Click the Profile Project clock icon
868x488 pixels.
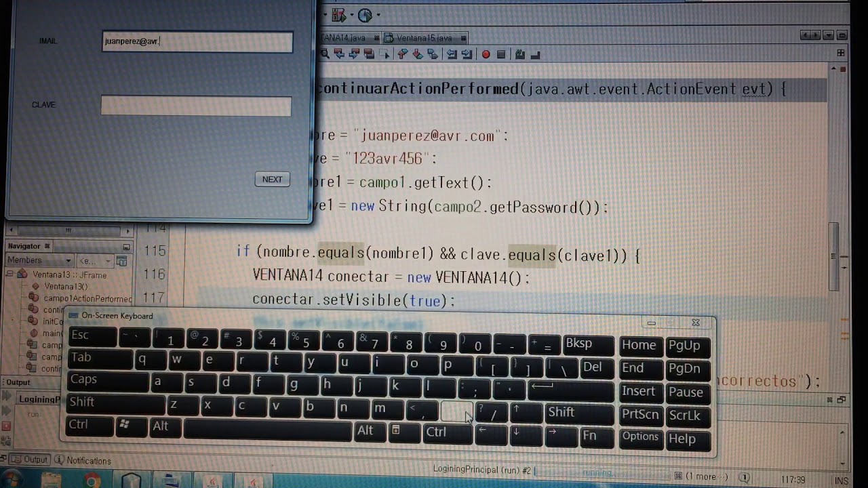(365, 14)
